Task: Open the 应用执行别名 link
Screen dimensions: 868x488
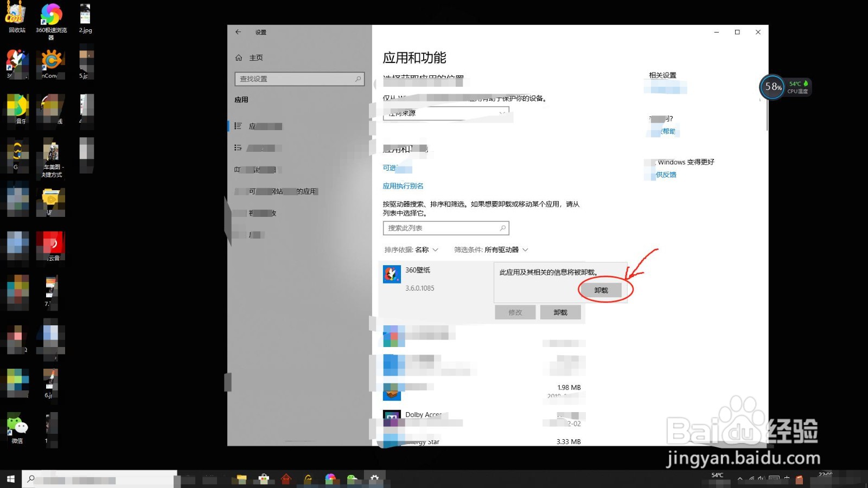Action: click(x=403, y=186)
